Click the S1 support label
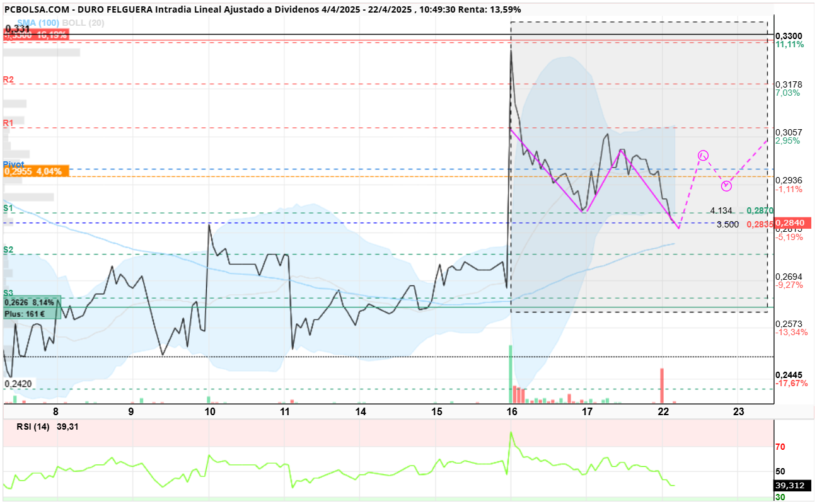Image resolution: width=817 pixels, height=504 pixels. tap(8, 208)
